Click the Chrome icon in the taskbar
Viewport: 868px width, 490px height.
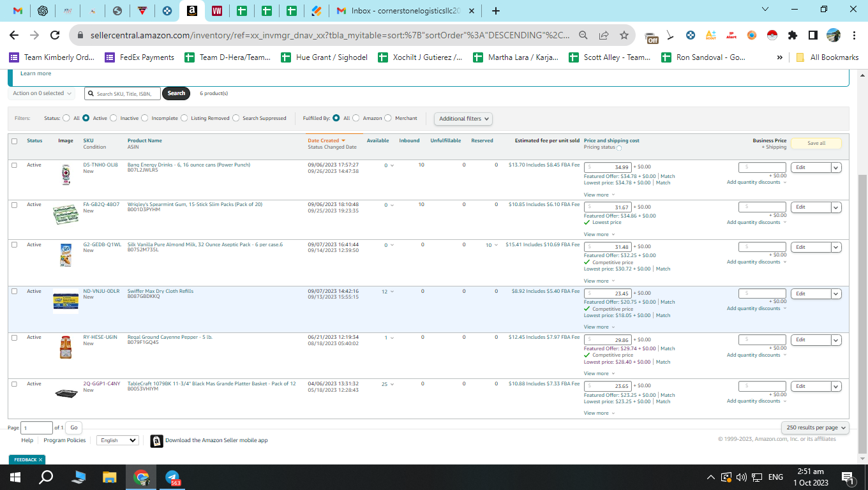142,477
